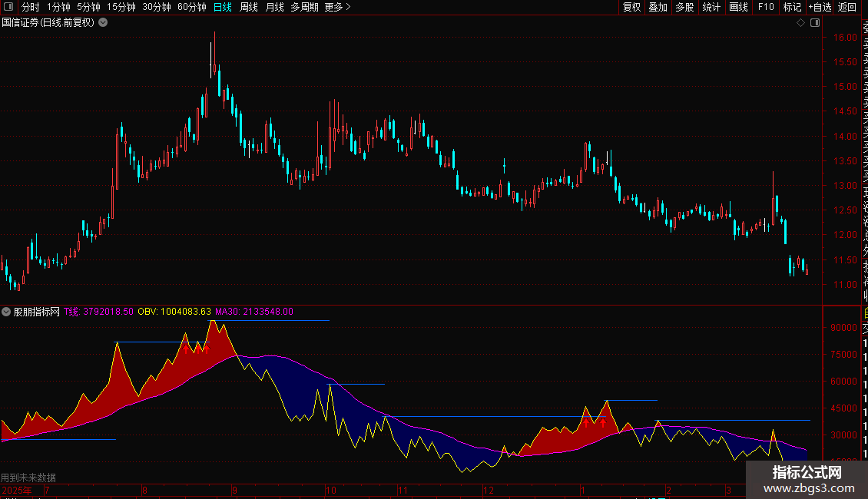Click the 60000 indicator axis label
Viewport: 868px width, 499px height.
843,382
